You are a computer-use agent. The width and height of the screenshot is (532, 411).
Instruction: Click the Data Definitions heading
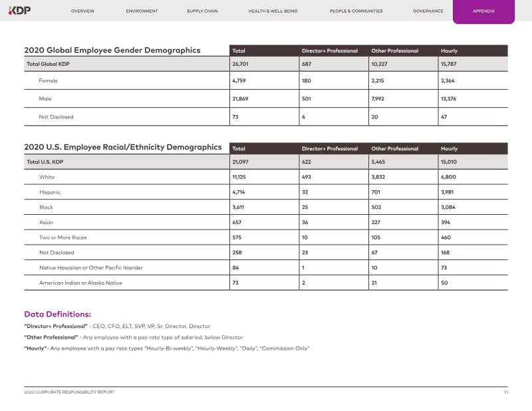pyautogui.click(x=57, y=314)
